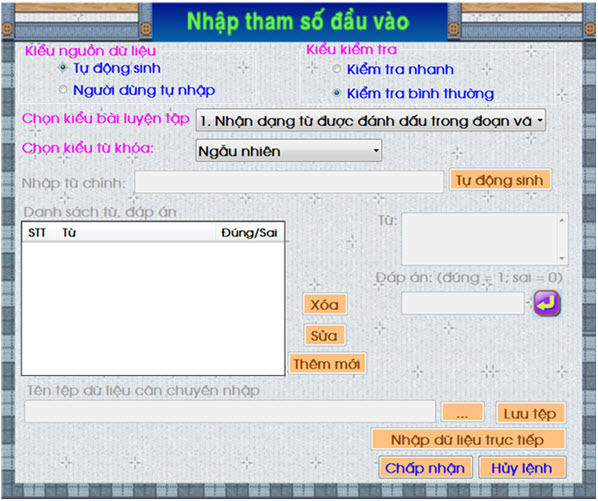The width and height of the screenshot is (598, 501).
Task: Open the "Chọn kiểu bài luyện tập" dropdown
Action: tap(371, 120)
